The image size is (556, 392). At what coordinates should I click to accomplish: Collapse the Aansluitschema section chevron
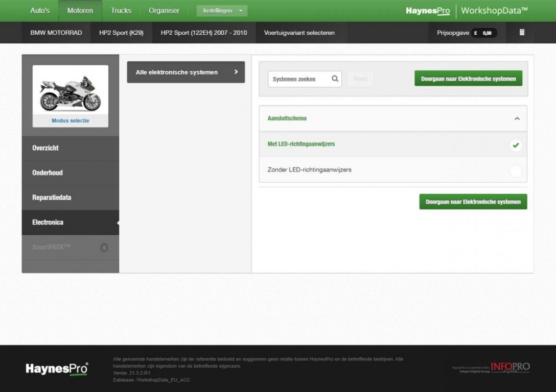click(x=517, y=118)
